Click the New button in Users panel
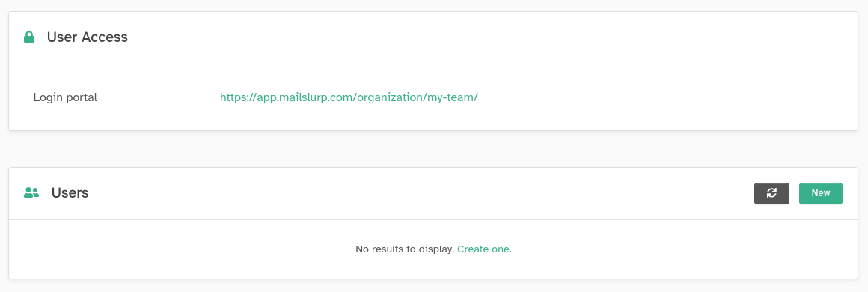 click(x=820, y=193)
